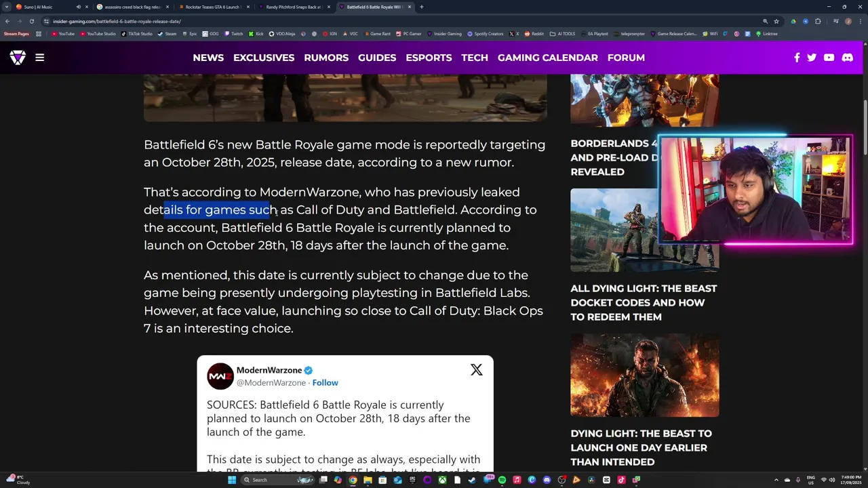Expand the tab search dropdown arrow
This screenshot has width=868, height=488.
[7, 7]
